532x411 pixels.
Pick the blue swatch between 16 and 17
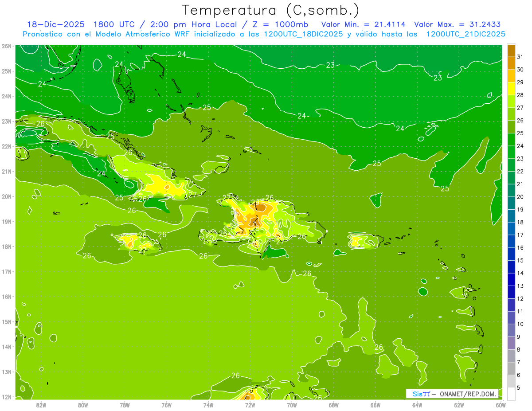tap(511, 241)
